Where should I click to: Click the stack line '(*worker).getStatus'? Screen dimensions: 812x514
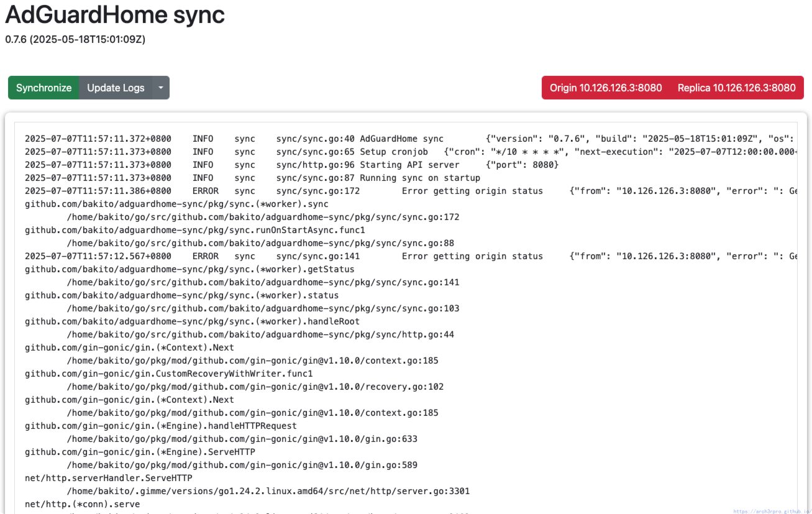[189, 269]
